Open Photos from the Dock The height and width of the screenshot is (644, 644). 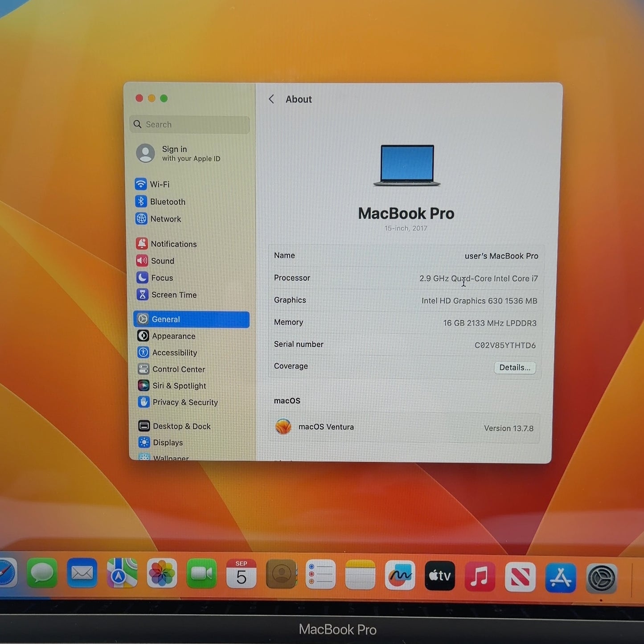pyautogui.click(x=162, y=574)
